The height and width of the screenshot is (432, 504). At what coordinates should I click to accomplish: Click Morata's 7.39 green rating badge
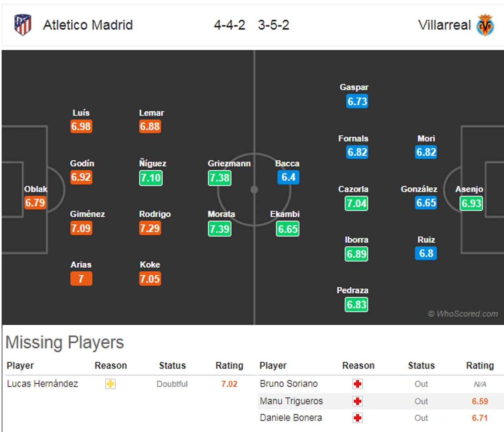220,229
